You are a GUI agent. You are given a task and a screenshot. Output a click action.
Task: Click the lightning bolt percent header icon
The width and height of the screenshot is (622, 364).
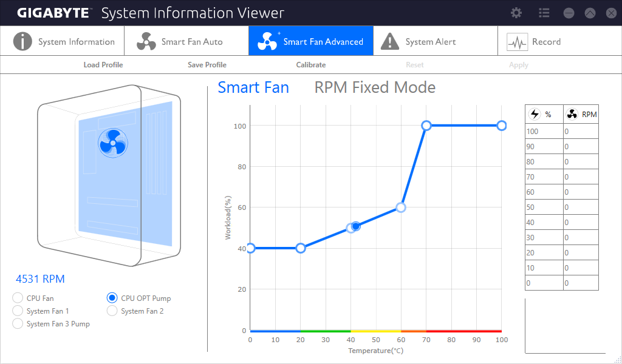click(x=535, y=115)
